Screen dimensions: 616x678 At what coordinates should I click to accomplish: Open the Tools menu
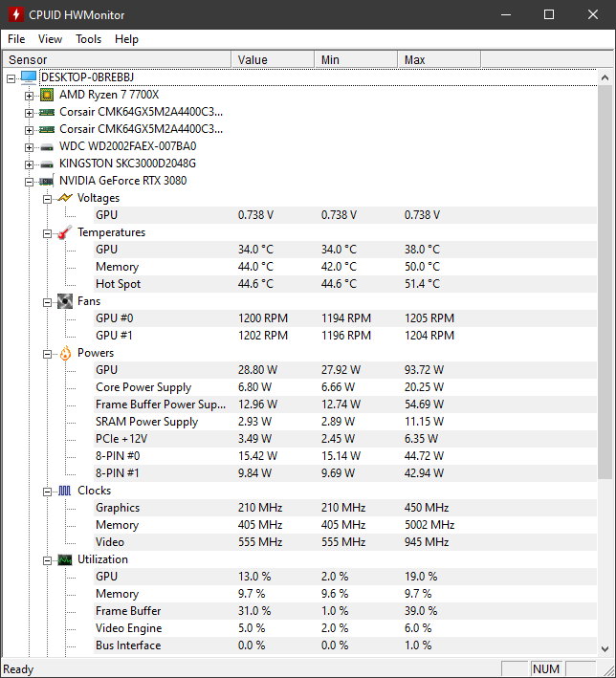pyautogui.click(x=88, y=39)
